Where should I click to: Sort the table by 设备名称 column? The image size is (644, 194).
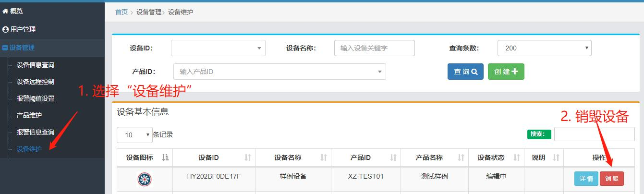[x=293, y=158]
